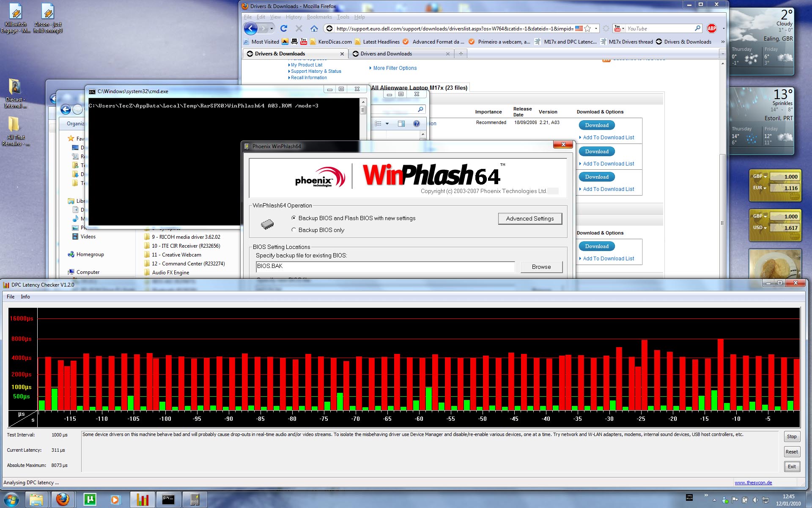Run the YouTube search magnifier

[697, 28]
